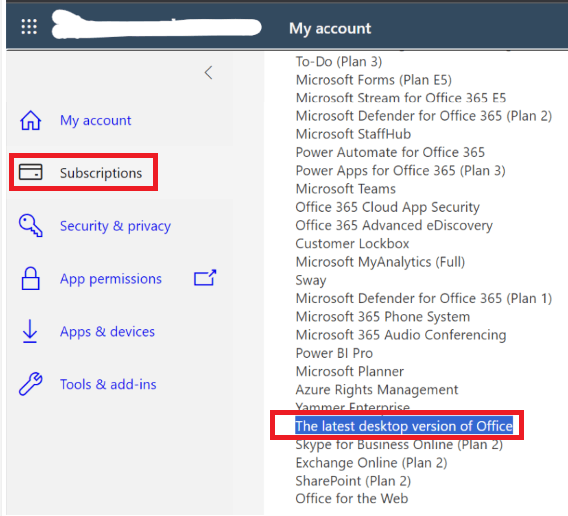Click Office for the Web
Viewport: 568px width, 516px height.
point(352,499)
